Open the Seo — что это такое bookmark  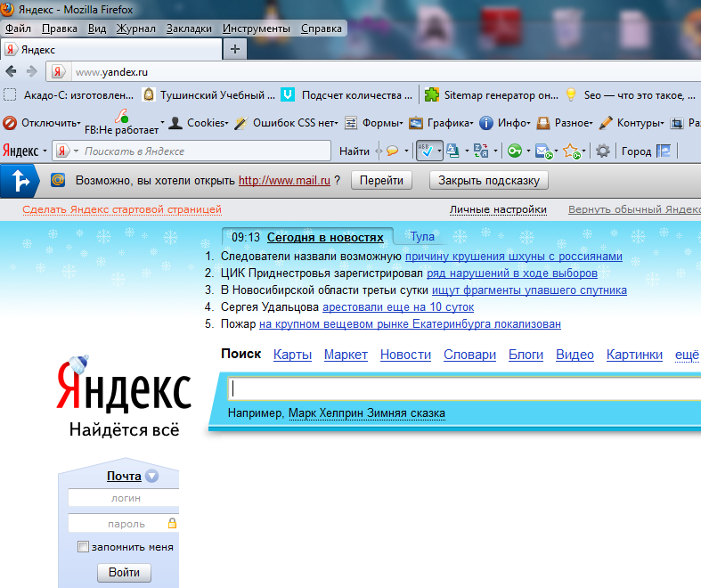pyautogui.click(x=631, y=94)
